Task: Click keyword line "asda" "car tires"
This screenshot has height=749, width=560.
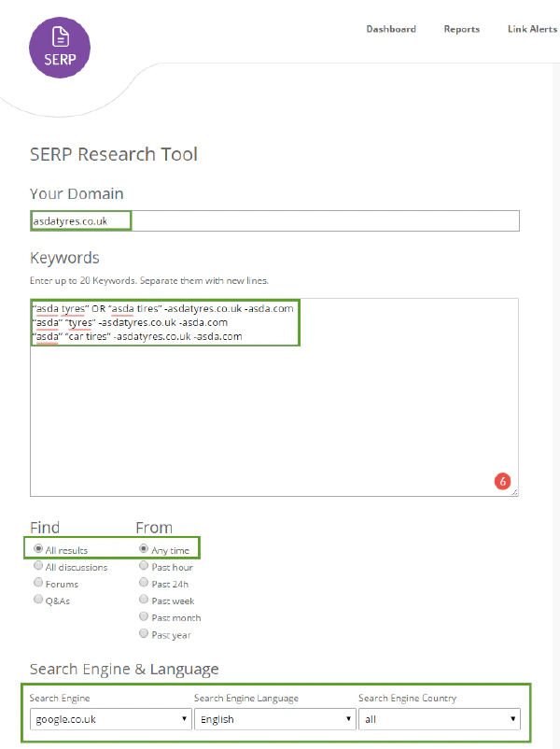Action: click(137, 336)
